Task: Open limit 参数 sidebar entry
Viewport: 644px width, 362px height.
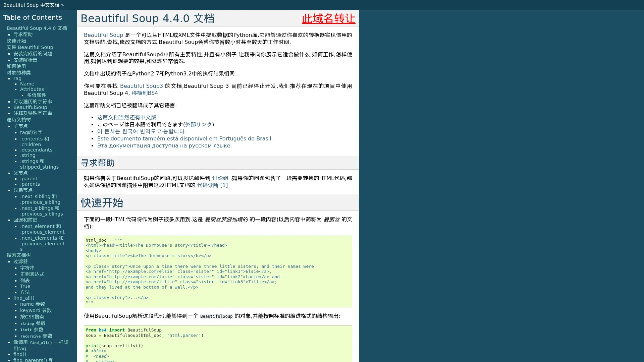Action: [32, 329]
